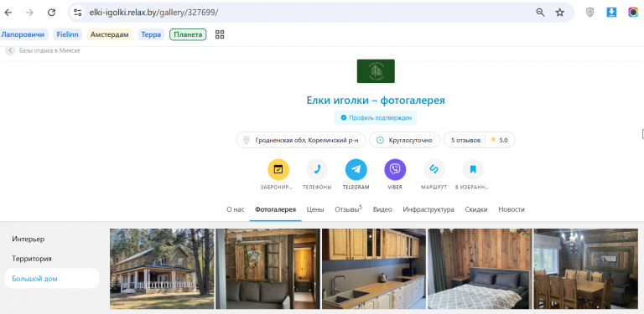Click the Забронировать yellow calendar icon

point(278,169)
